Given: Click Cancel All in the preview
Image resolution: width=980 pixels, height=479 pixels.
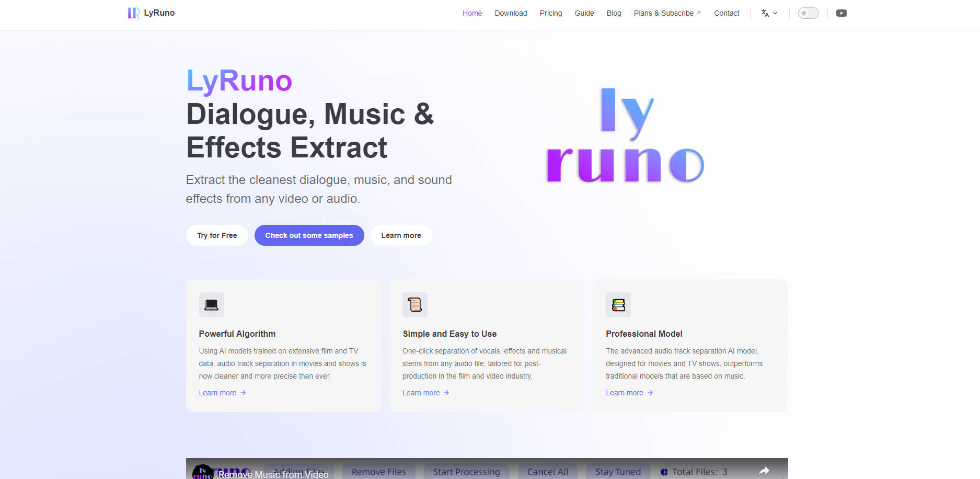Looking at the screenshot, I should coord(548,471).
